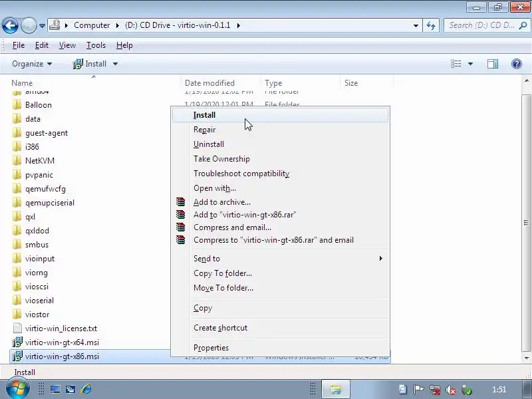Select the virtio-win_license.txt file icon
Viewport: 532px width, 399px height.
point(17,328)
